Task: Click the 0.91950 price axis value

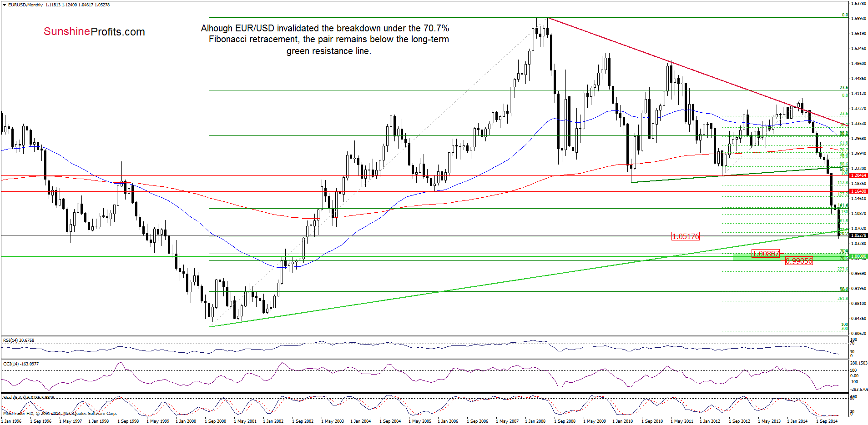Action: click(x=858, y=289)
